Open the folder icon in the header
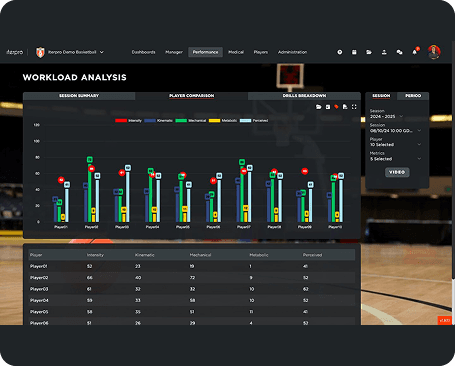Viewport: 455px width, 366px height. 369,52
